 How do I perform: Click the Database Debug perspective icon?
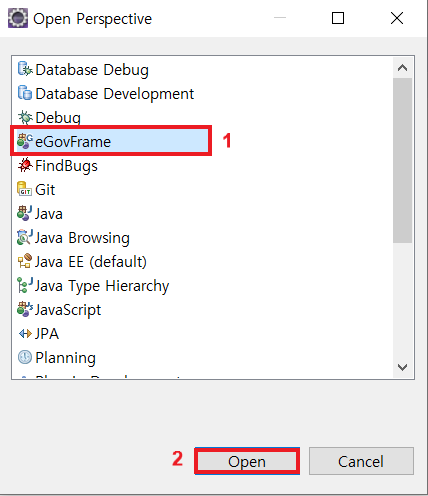click(25, 69)
